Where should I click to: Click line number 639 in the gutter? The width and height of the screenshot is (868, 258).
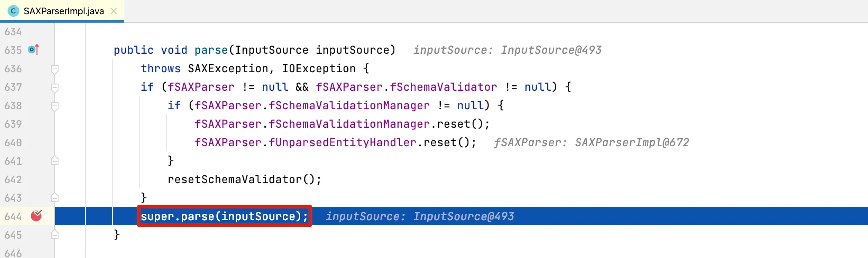pos(13,124)
